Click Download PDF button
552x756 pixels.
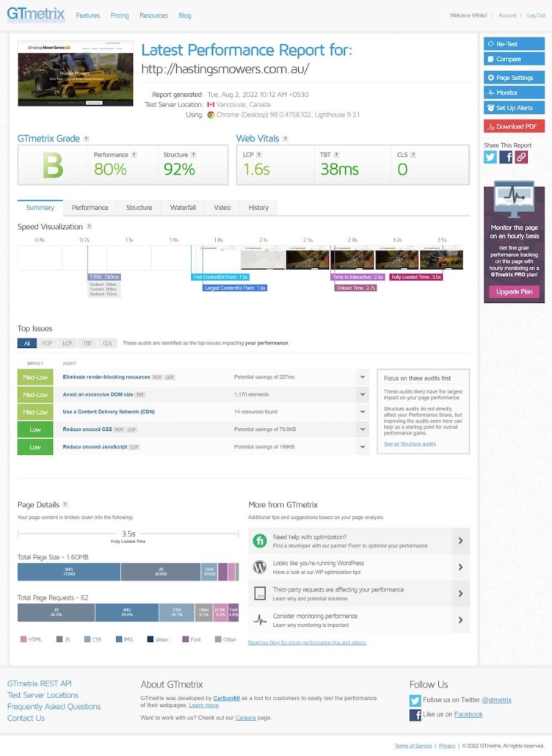[x=514, y=126]
